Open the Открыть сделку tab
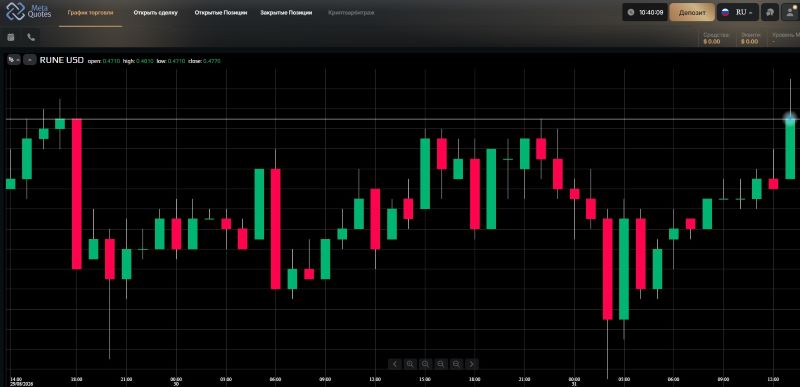The width and height of the screenshot is (800, 387). (156, 13)
